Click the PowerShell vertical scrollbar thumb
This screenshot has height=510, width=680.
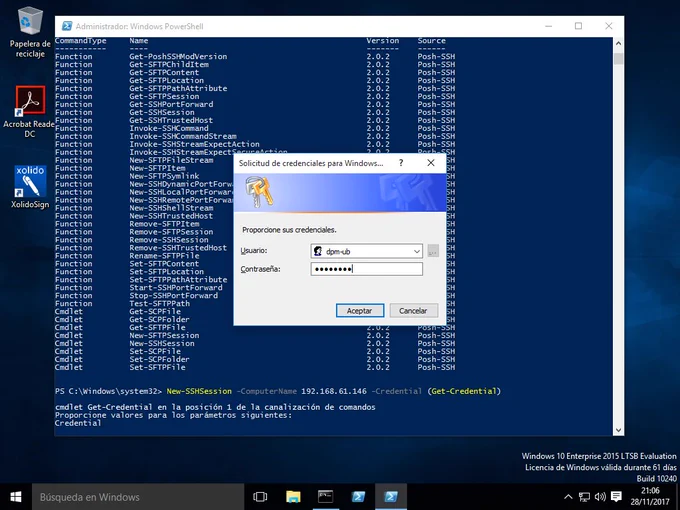coord(618,58)
